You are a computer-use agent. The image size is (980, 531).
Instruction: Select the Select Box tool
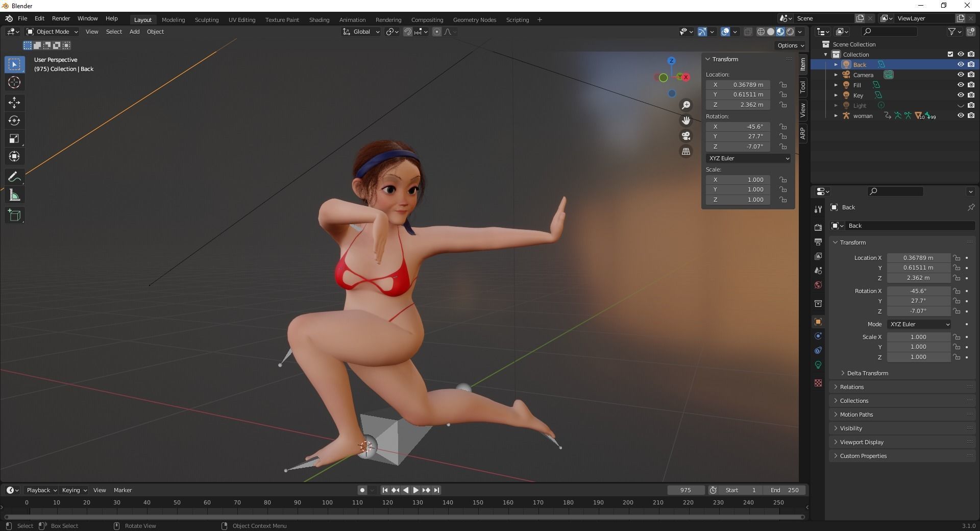(14, 64)
